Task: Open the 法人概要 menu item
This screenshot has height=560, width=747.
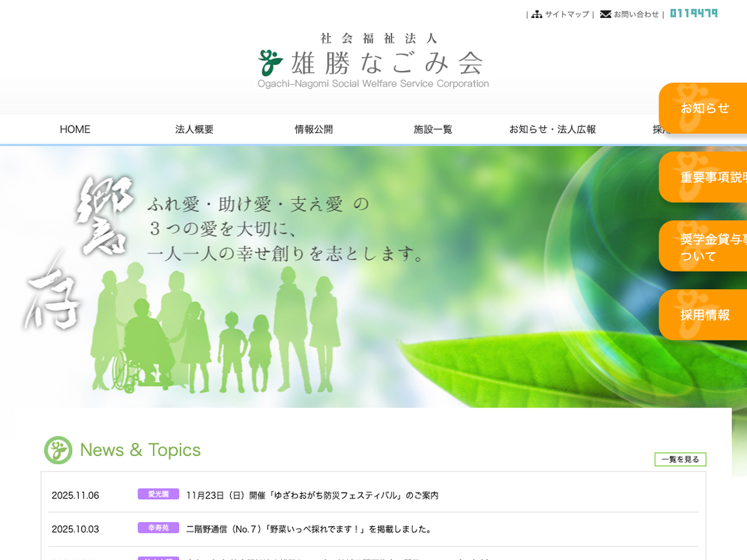Action: coord(194,129)
